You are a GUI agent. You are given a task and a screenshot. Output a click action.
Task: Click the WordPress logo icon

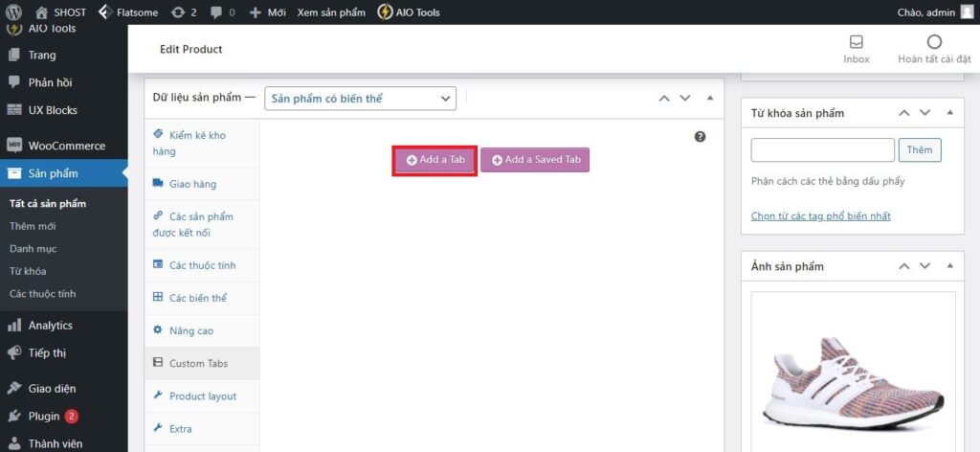[13, 12]
